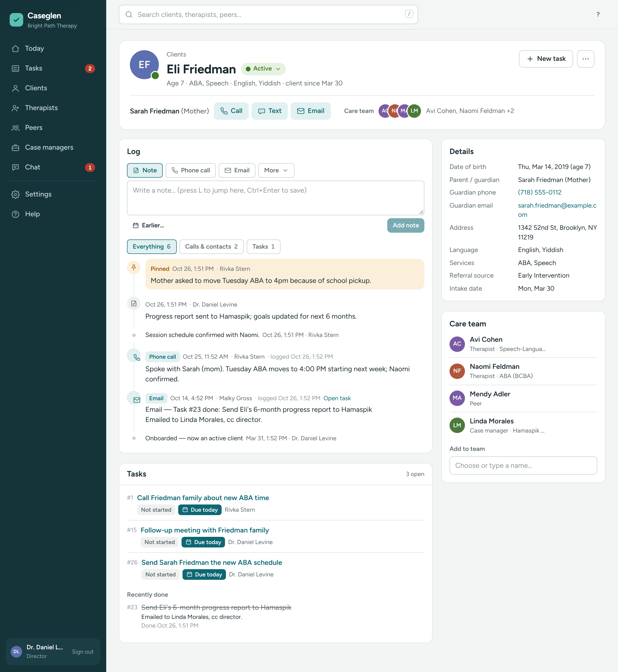This screenshot has height=672, width=618.
Task: Open the guardian email address link
Action: [x=557, y=210]
